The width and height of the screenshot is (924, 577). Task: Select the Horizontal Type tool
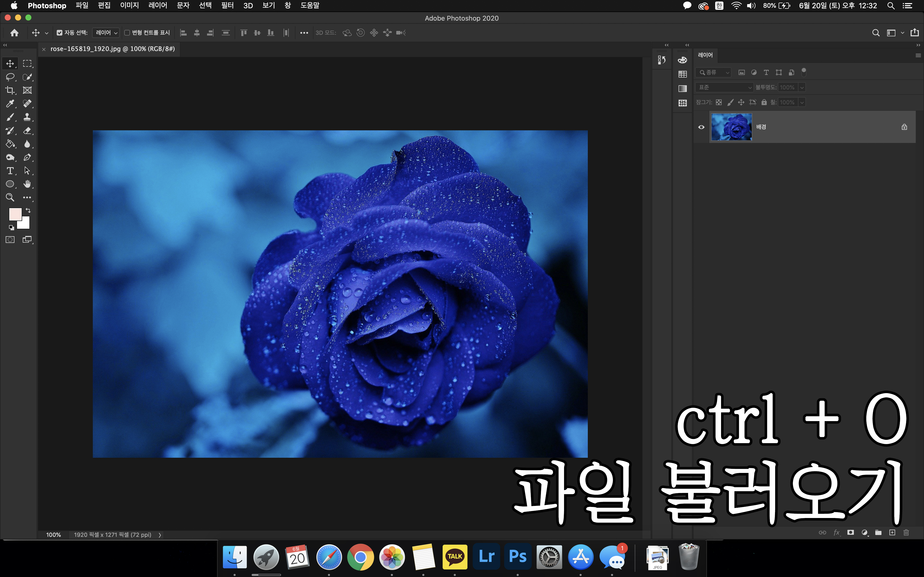pos(10,171)
